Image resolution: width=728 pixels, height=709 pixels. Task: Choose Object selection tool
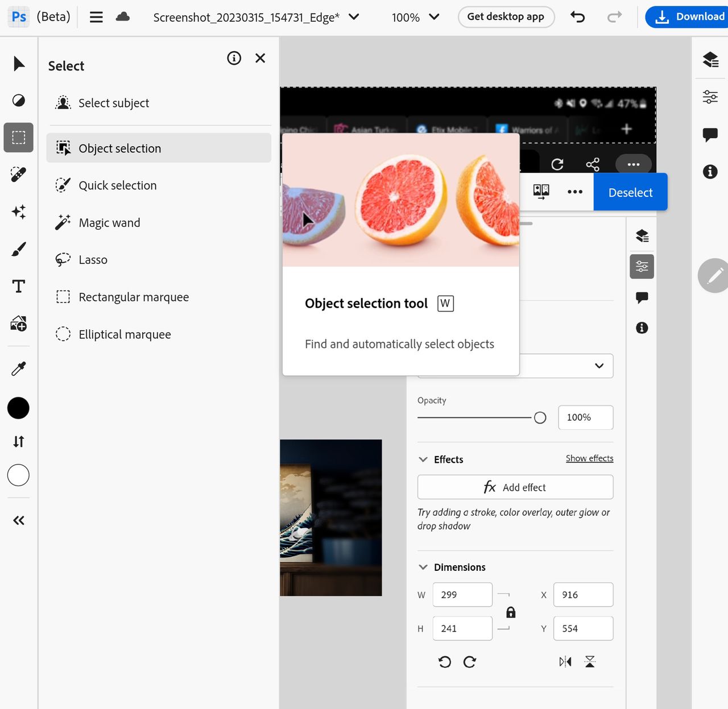click(x=159, y=148)
